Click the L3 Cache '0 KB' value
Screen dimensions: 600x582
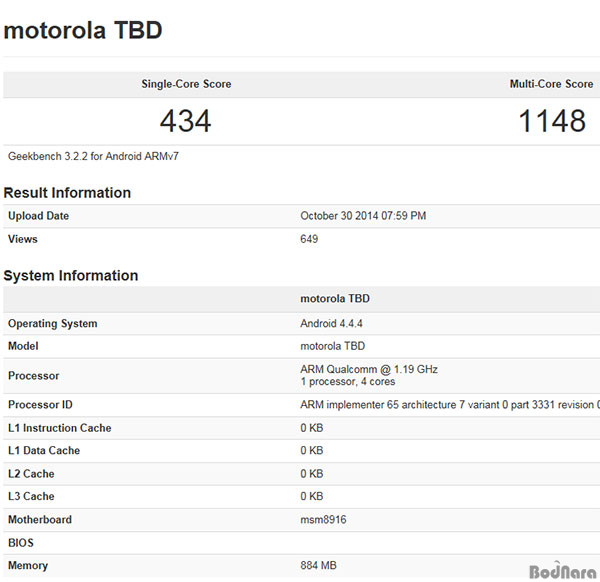[312, 496]
